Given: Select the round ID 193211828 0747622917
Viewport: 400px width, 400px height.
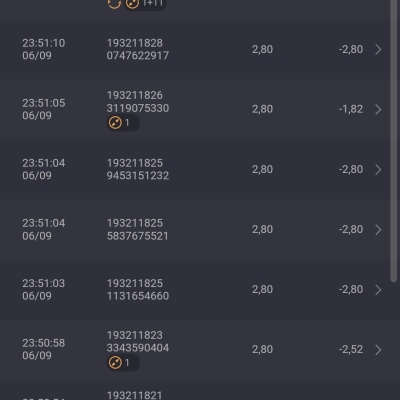Looking at the screenshot, I should pyautogui.click(x=138, y=49).
